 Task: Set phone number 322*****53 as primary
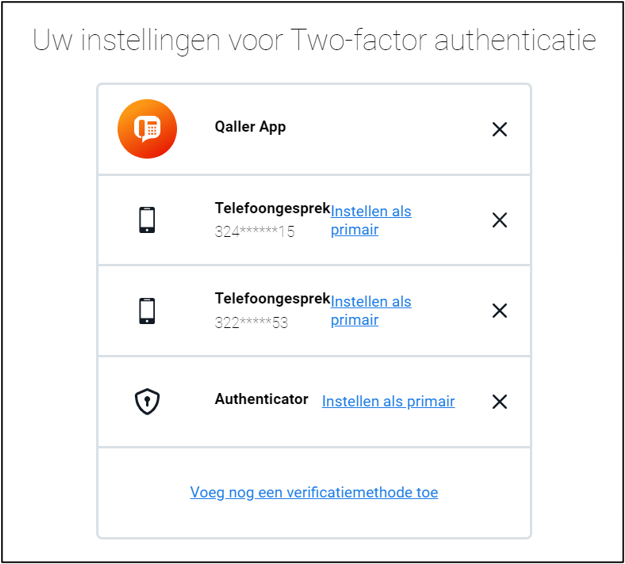(x=370, y=310)
